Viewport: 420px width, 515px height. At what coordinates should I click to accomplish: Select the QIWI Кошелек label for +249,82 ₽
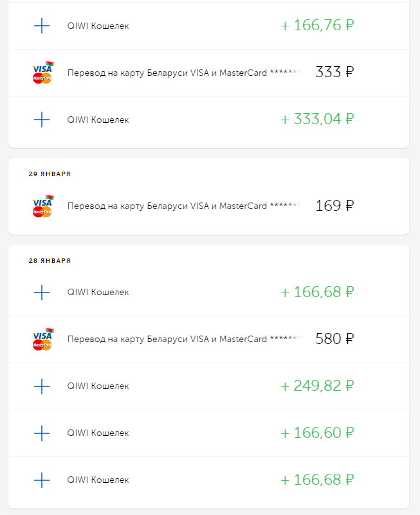coord(98,386)
